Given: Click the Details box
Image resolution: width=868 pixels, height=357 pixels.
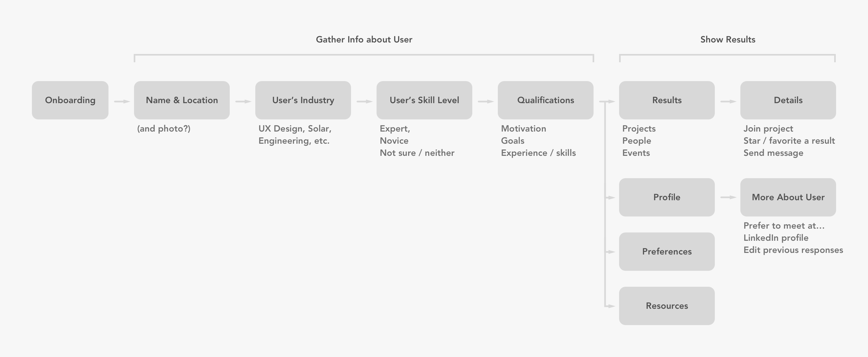Looking at the screenshot, I should [788, 100].
